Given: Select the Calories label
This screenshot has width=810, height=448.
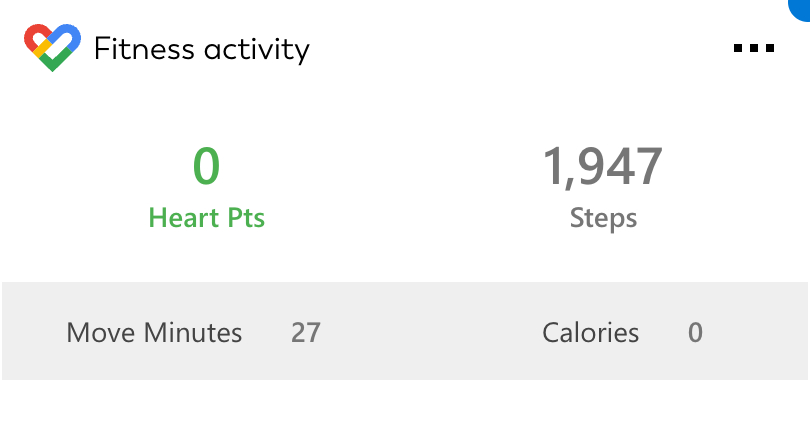Looking at the screenshot, I should click(x=590, y=332).
